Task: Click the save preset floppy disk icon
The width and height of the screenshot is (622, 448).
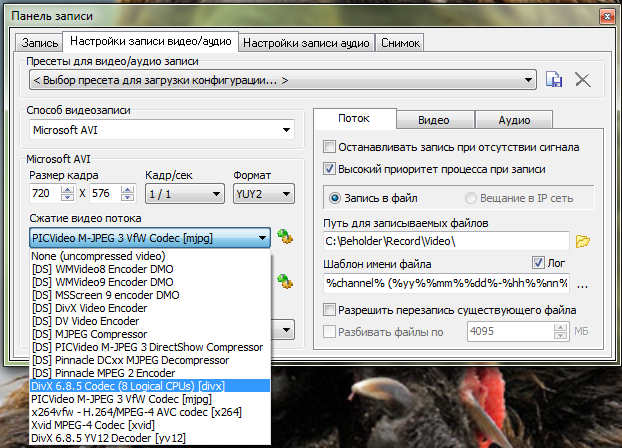Action: (556, 79)
